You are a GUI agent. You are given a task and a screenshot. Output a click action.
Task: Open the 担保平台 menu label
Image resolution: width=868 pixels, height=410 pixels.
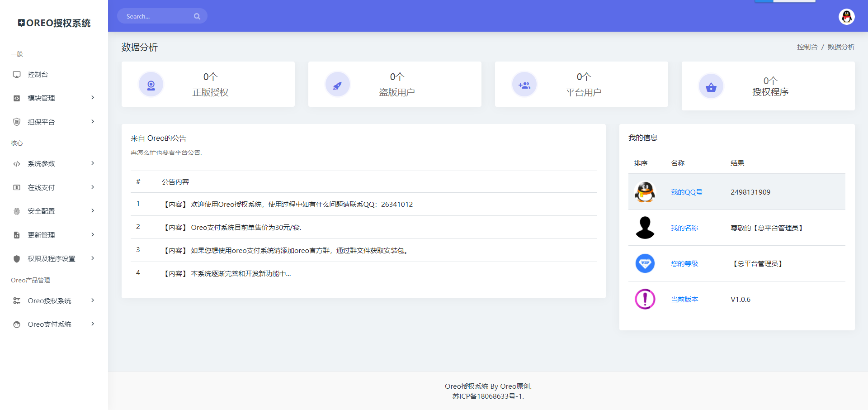41,122
